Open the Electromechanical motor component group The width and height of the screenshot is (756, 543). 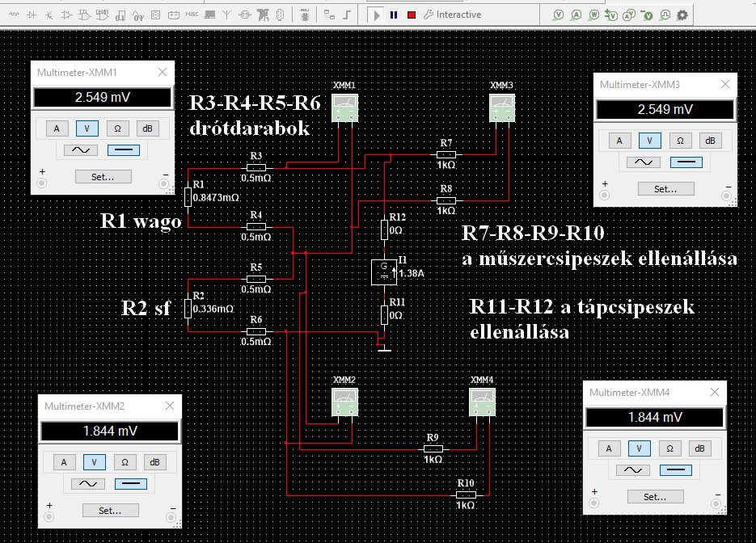point(245,15)
